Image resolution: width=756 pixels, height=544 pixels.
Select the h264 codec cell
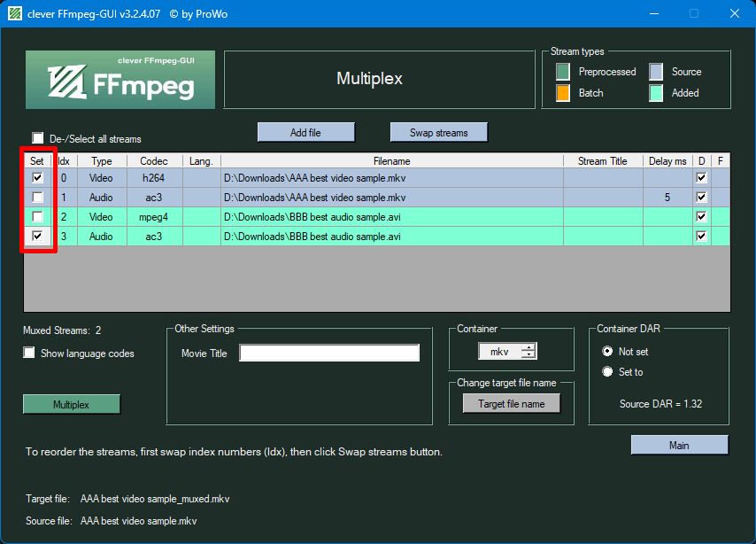pos(154,177)
